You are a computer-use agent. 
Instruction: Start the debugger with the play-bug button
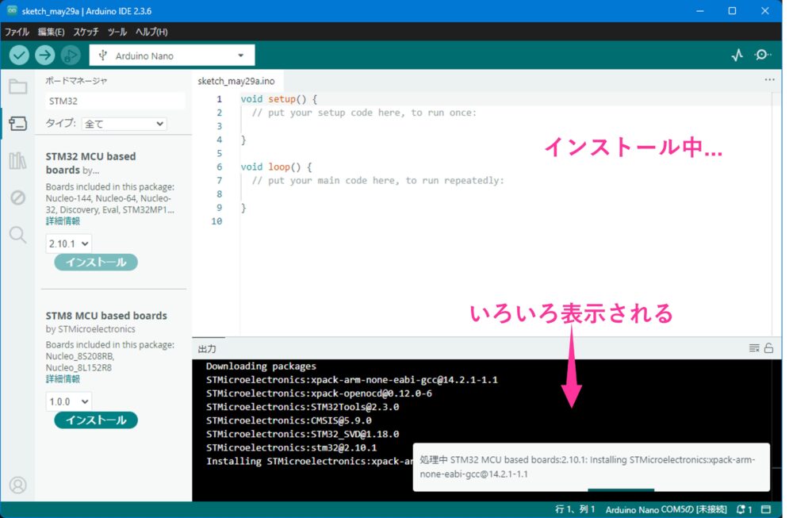[71, 55]
